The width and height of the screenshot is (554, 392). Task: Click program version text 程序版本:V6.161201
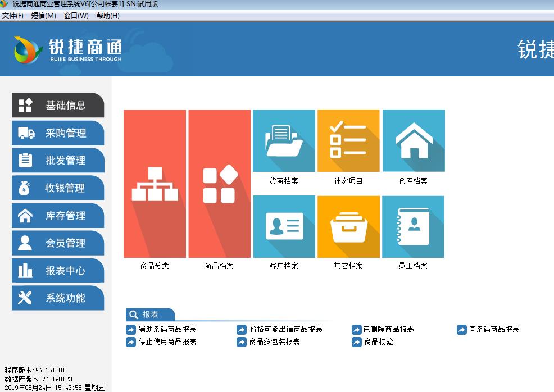click(x=35, y=370)
